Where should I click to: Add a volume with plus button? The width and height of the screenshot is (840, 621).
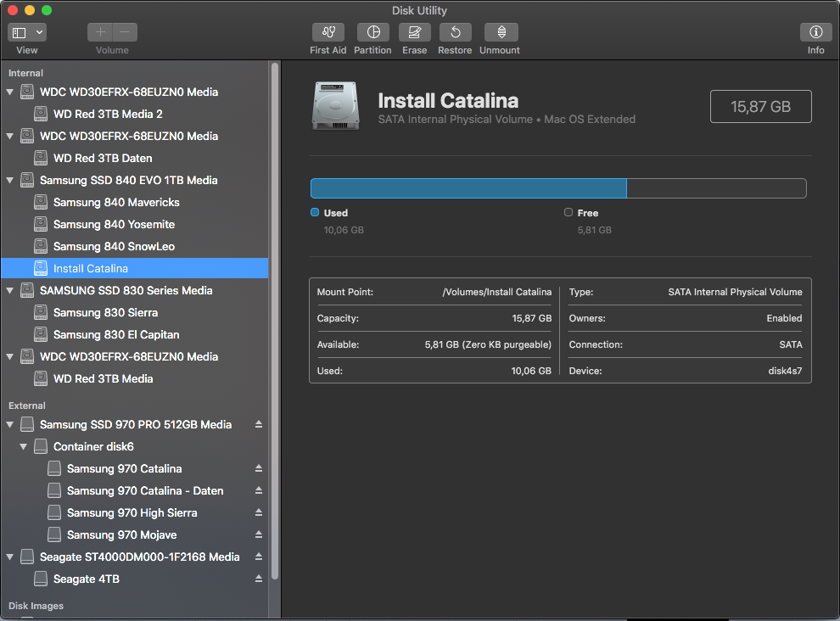tap(100, 32)
